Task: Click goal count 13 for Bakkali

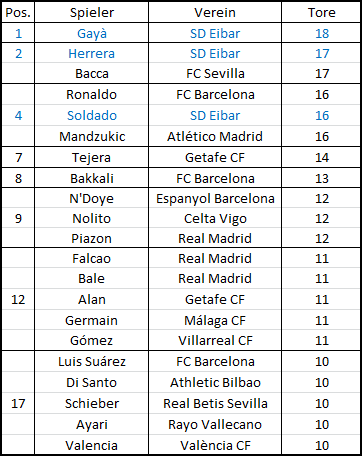Action: (321, 178)
